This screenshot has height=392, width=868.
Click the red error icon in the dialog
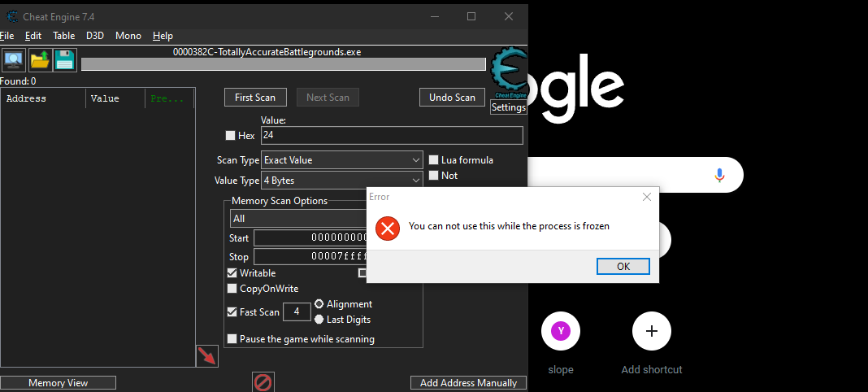click(x=388, y=228)
